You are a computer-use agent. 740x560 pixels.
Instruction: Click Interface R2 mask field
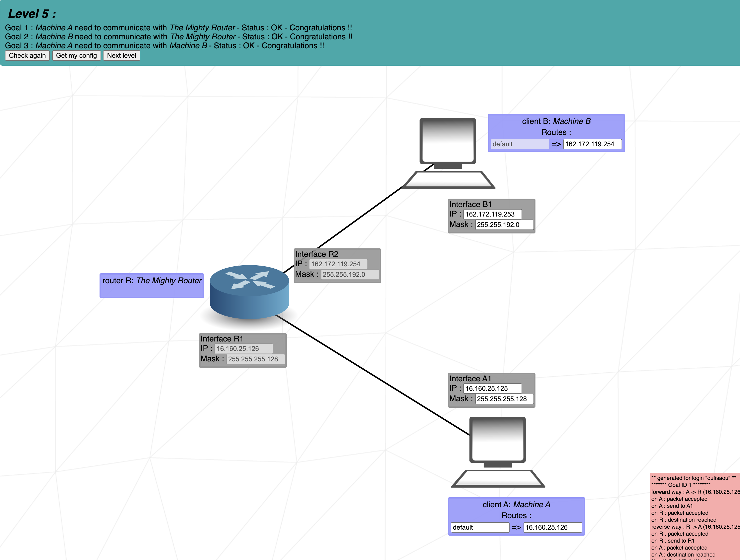pyautogui.click(x=350, y=275)
